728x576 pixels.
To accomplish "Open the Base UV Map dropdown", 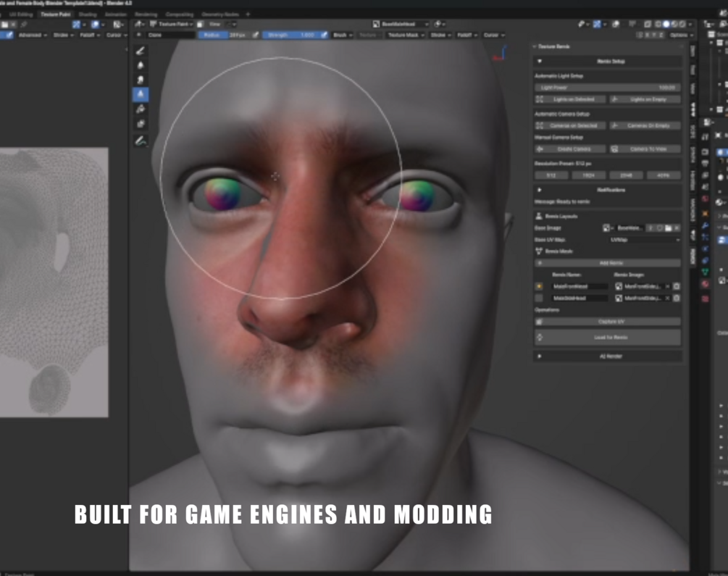I will tap(645, 240).
